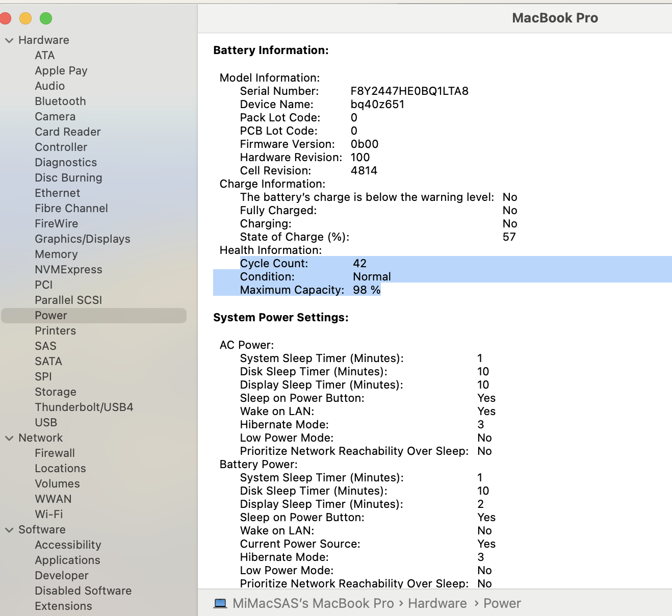Open the SPI section
This screenshot has height=616, width=672.
[x=43, y=377]
